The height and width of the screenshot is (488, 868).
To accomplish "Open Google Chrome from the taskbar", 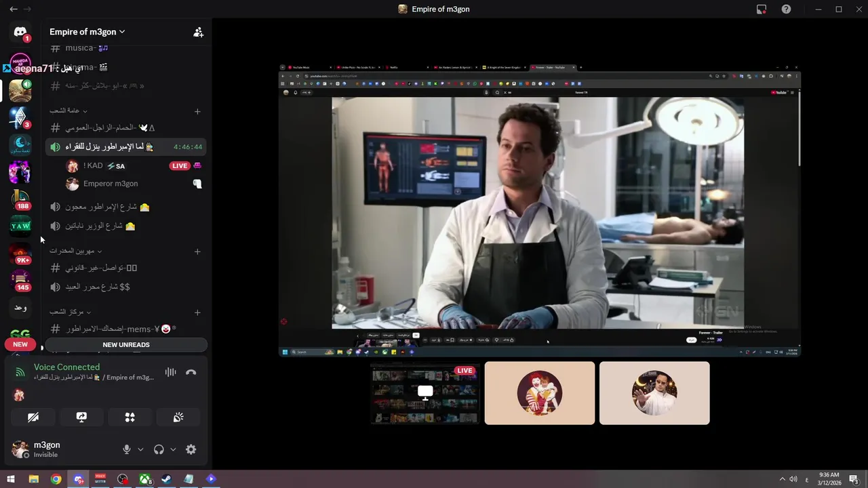I will click(56, 479).
